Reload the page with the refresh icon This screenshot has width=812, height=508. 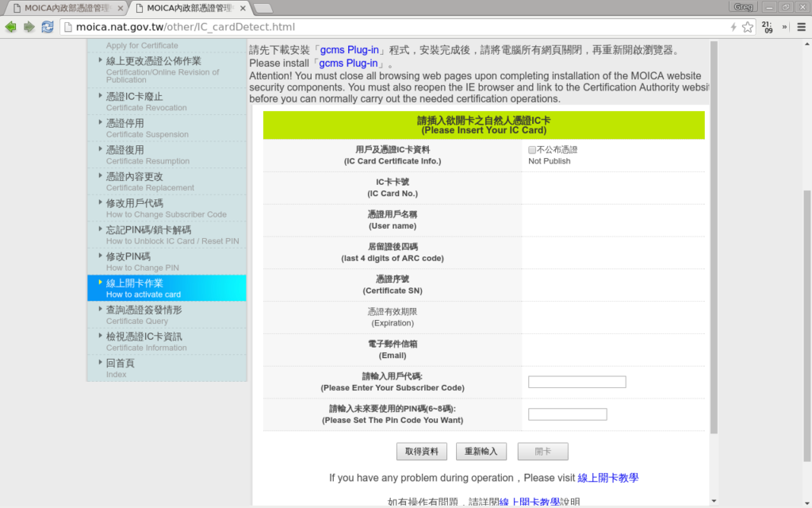(x=47, y=27)
